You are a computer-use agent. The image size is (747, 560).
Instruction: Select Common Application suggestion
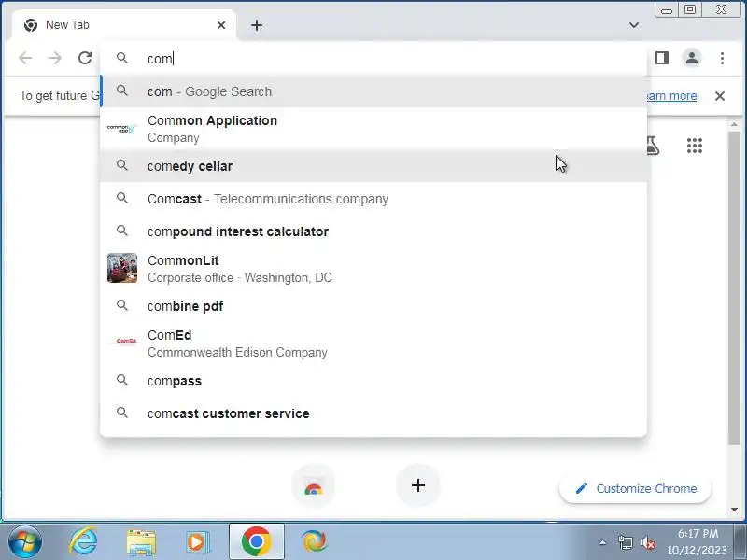click(x=373, y=129)
